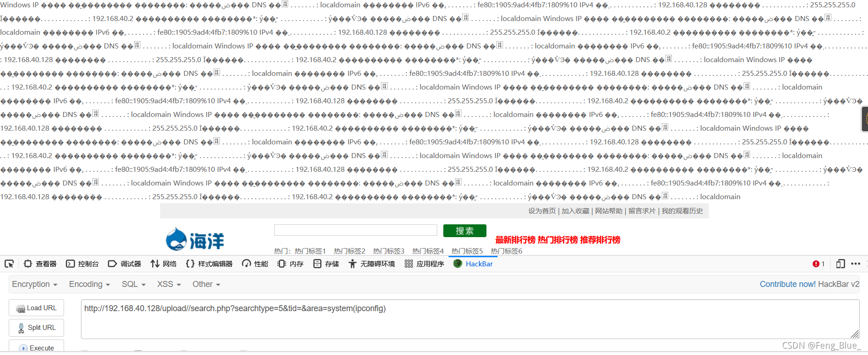Viewport: 868px width, 355px height.
Task: Open the 存储 storage tab
Action: (327, 264)
